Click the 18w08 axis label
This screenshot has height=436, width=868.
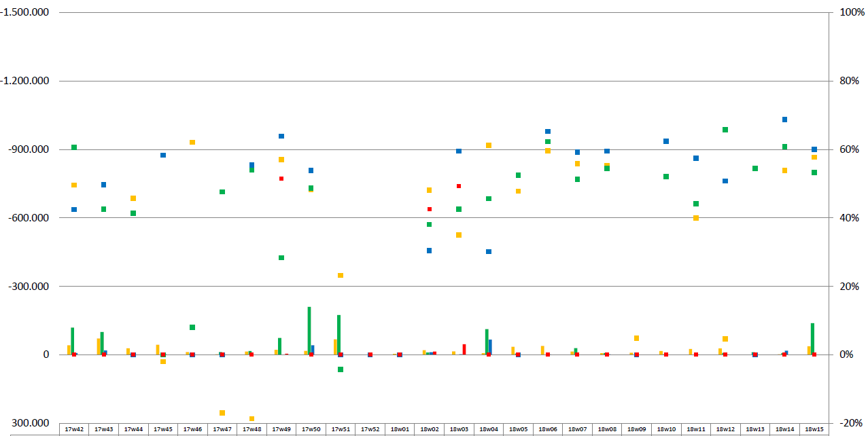coord(606,429)
